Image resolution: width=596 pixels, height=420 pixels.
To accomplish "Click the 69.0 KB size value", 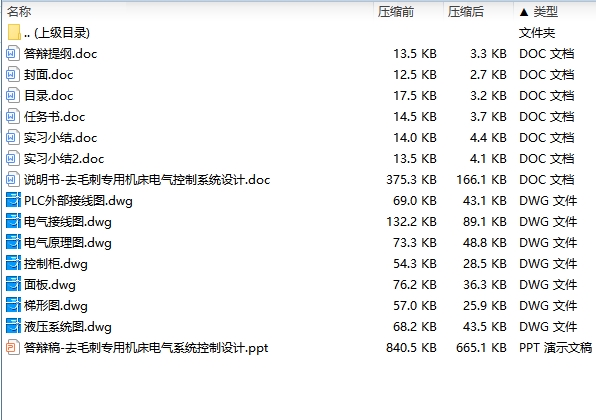I will click(x=415, y=200).
